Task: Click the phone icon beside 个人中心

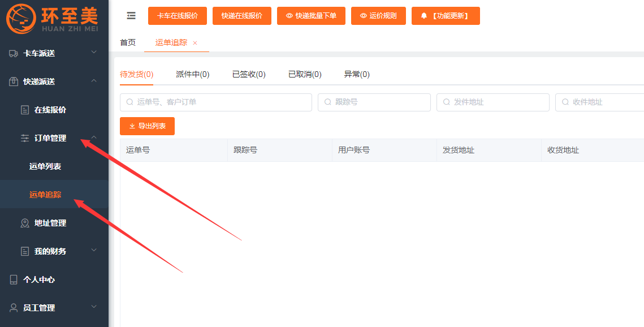Action: coord(14,279)
